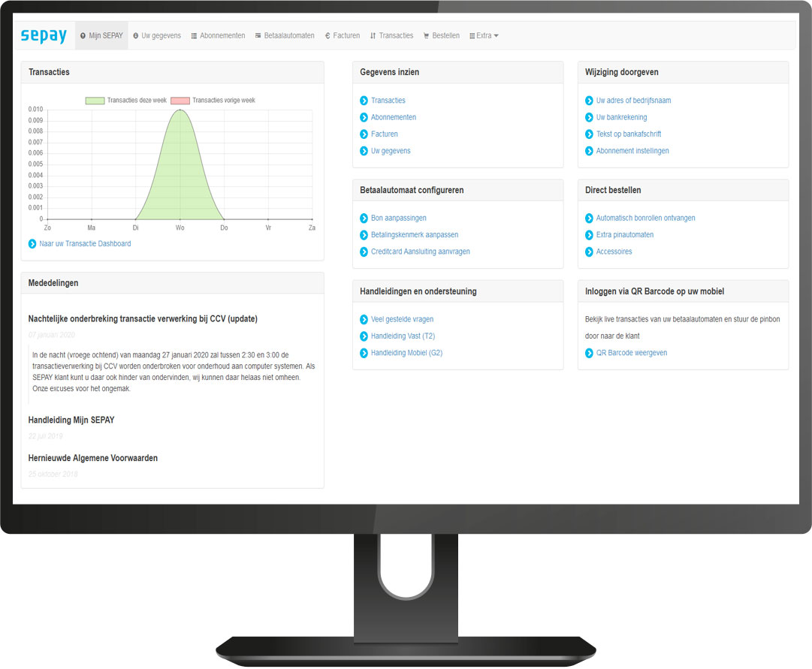
Task: Click arrow icon next to Abonnementen link
Action: coord(364,118)
